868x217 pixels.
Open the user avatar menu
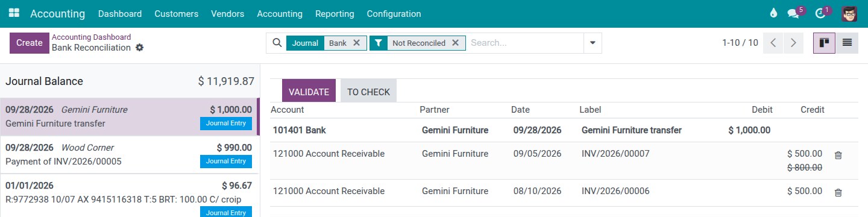pos(849,13)
